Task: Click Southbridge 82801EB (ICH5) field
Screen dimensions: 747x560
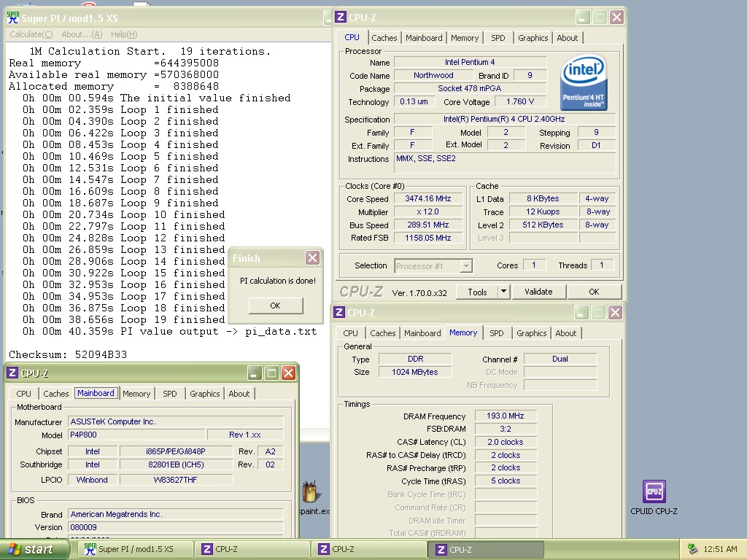Action: [176, 464]
